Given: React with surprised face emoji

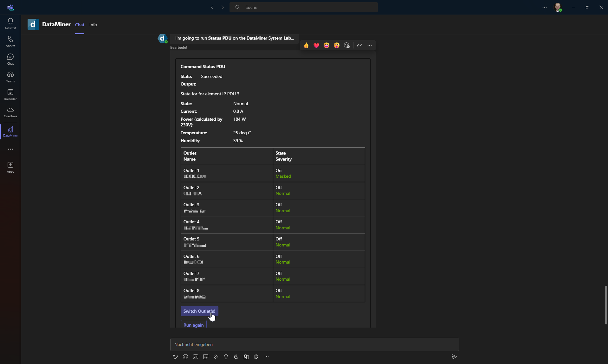Looking at the screenshot, I should [337, 45].
